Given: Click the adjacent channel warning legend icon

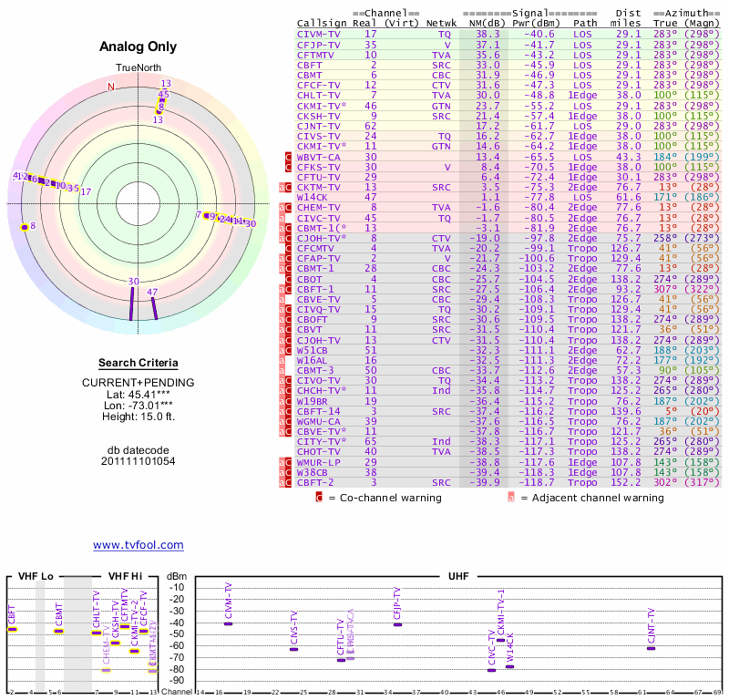Looking at the screenshot, I should 511,498.
